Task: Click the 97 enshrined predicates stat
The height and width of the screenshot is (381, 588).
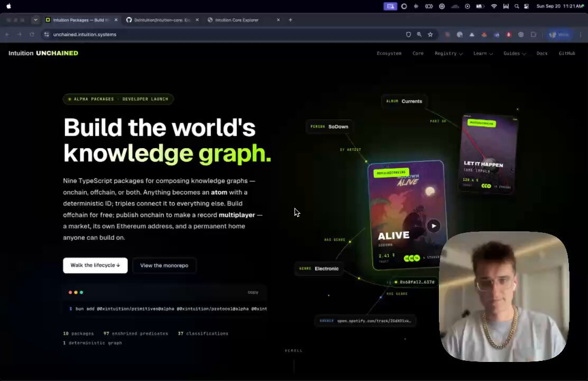Action: point(136,333)
